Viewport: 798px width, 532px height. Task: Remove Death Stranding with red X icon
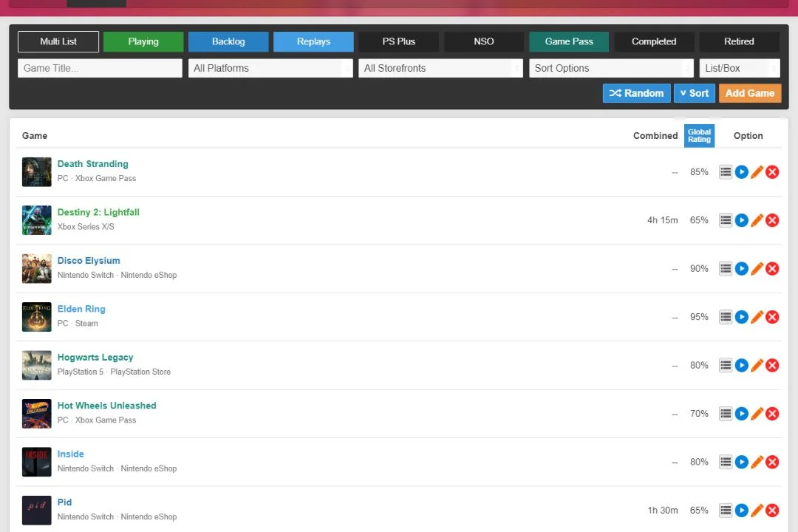click(772, 172)
